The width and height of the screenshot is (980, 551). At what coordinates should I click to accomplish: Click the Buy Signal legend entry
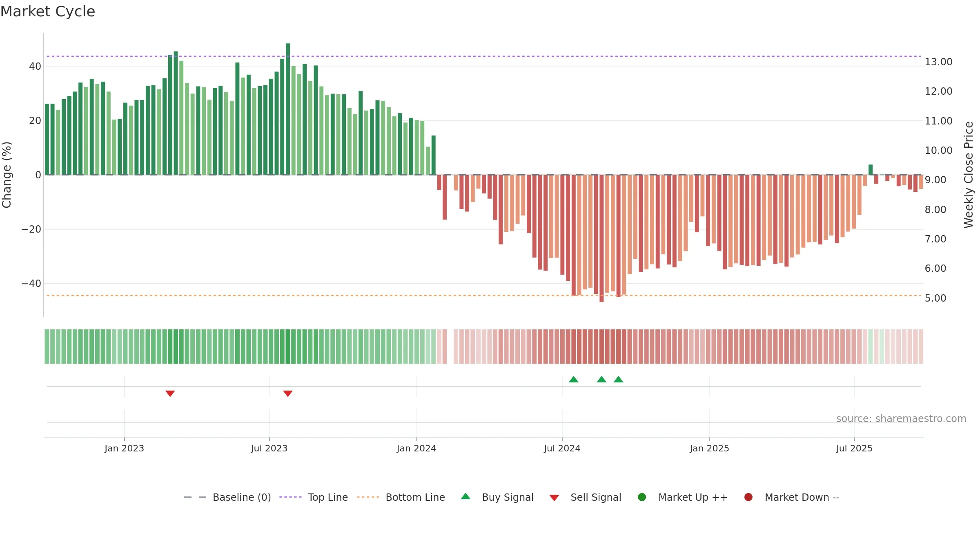497,497
